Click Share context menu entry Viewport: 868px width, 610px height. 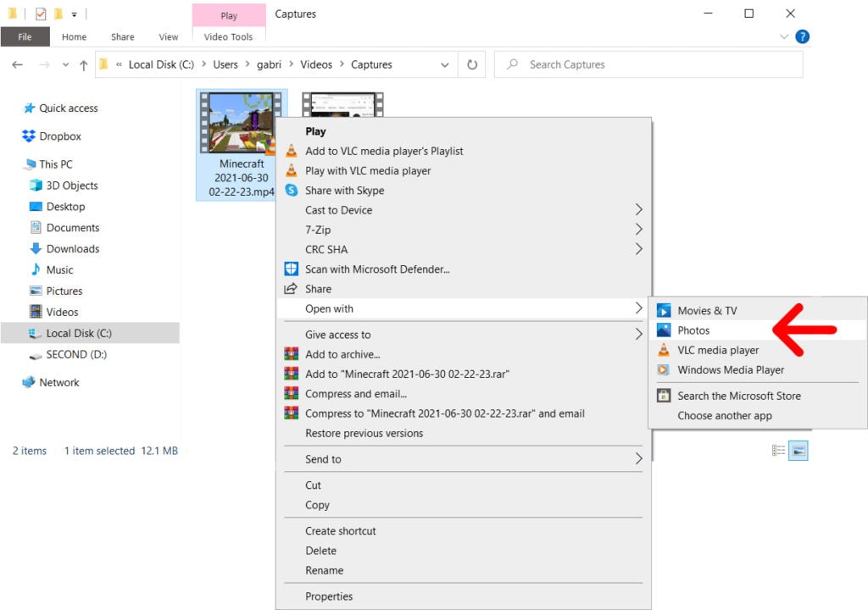point(464,289)
